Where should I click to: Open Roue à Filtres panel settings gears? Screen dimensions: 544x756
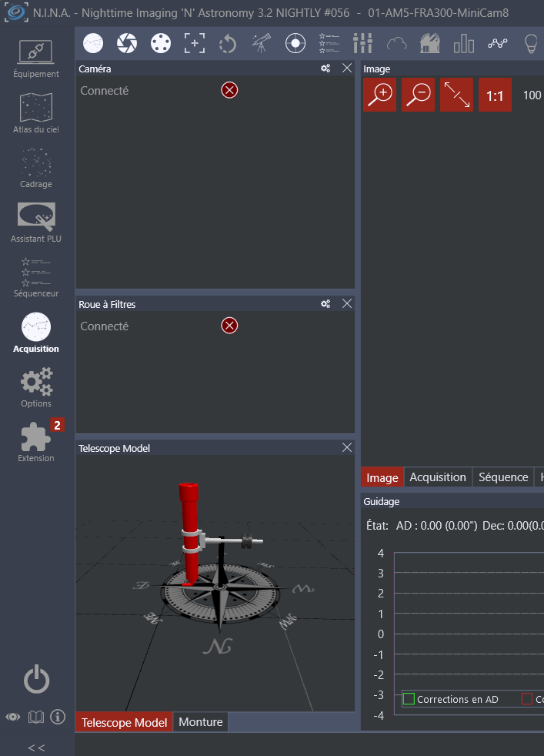tap(325, 304)
